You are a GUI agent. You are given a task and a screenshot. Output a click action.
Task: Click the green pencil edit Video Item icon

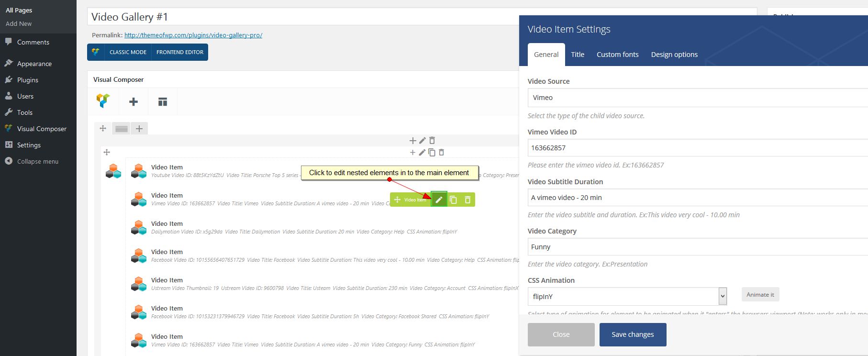(439, 200)
